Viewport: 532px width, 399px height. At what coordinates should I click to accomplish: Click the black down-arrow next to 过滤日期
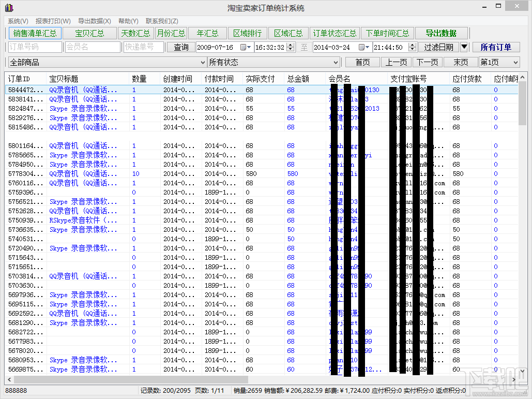(x=464, y=47)
